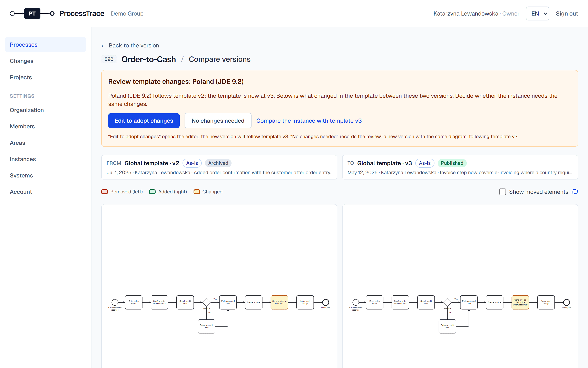Click the Katarzyna Lewandowska Owner user label

[476, 13]
